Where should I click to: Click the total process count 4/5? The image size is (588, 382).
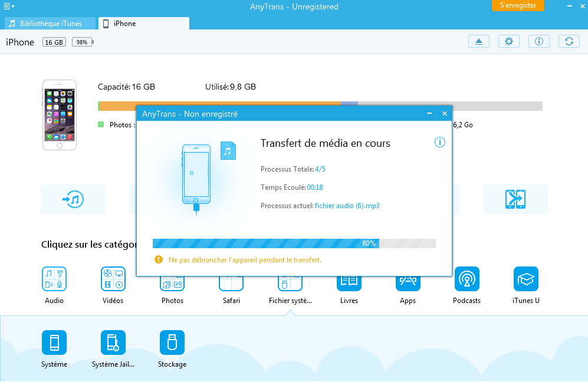(x=320, y=169)
